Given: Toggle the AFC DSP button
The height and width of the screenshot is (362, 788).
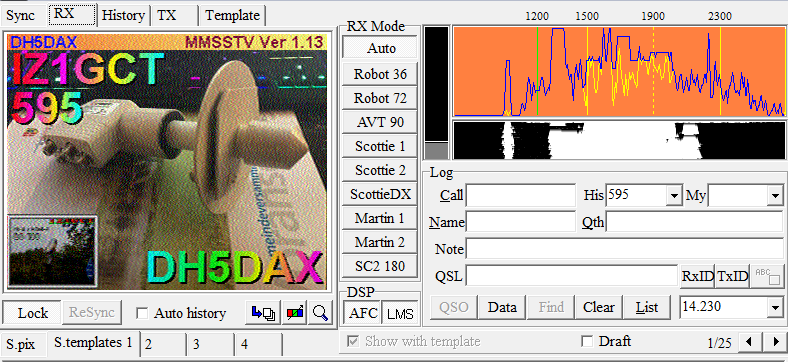Looking at the screenshot, I should pos(362,313).
